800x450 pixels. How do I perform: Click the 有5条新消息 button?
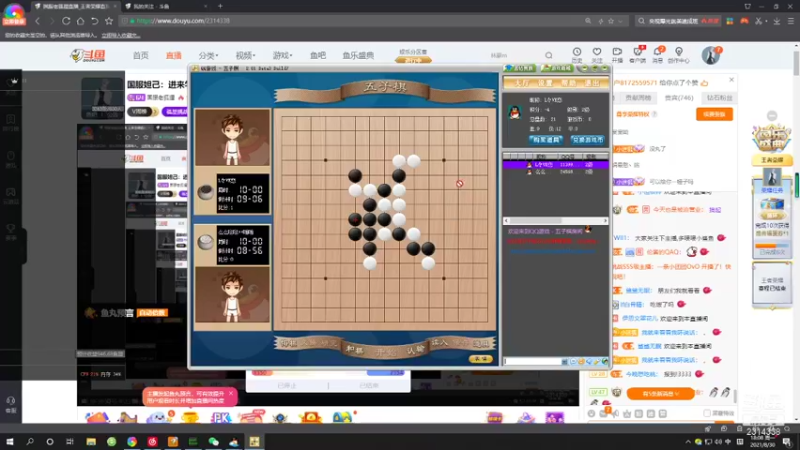660,393
